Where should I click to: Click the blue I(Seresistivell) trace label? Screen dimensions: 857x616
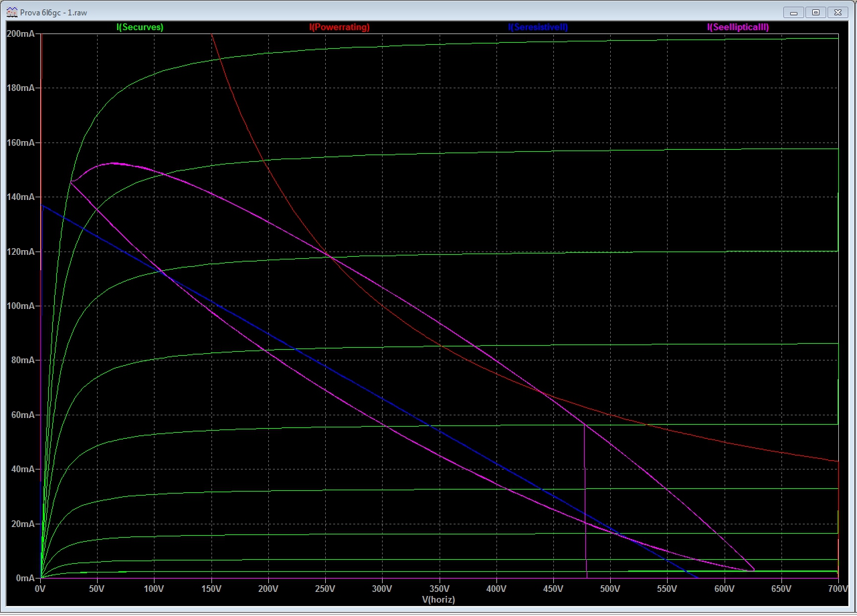[x=538, y=27]
